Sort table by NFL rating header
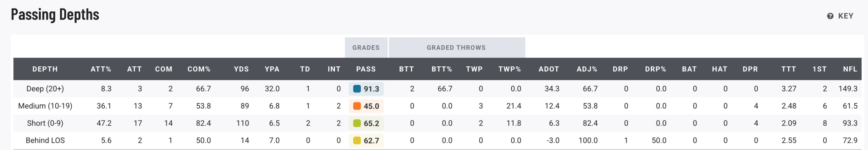Viewport: 868px width, 150px height. pos(850,69)
